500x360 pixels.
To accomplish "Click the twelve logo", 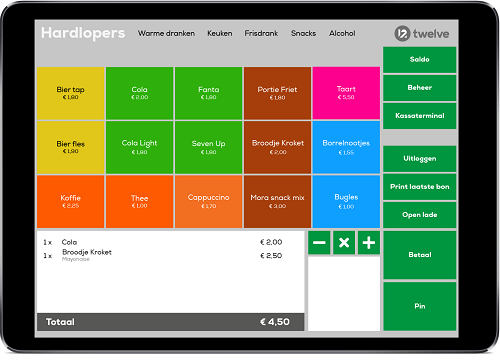I will pos(422,33).
